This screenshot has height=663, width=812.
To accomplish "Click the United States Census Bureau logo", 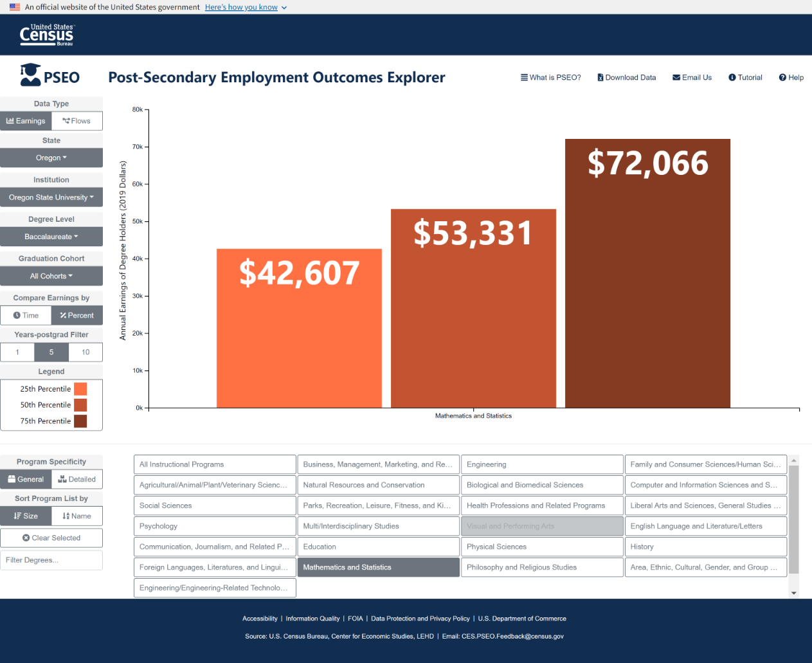I will (47, 35).
